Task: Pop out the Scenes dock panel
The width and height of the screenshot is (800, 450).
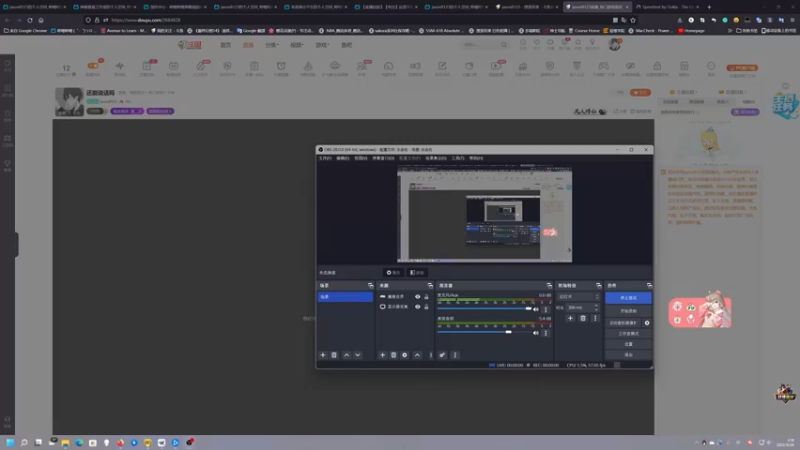Action: (x=370, y=285)
